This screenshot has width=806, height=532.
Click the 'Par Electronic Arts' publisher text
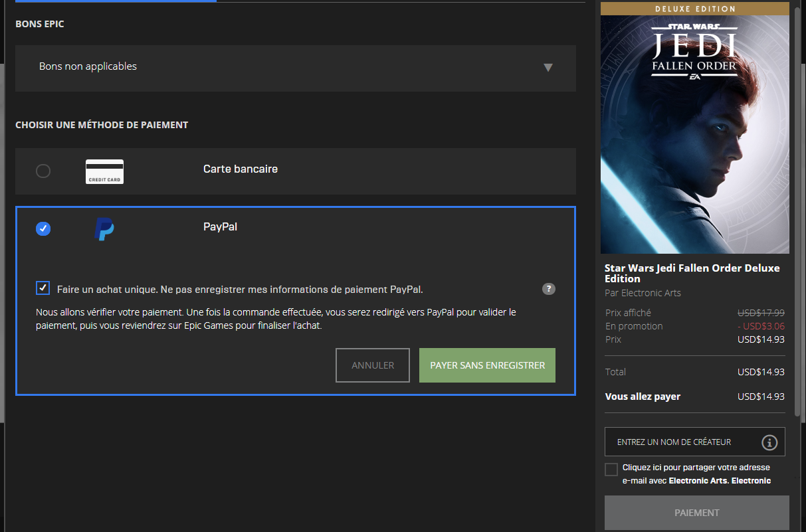tap(643, 293)
